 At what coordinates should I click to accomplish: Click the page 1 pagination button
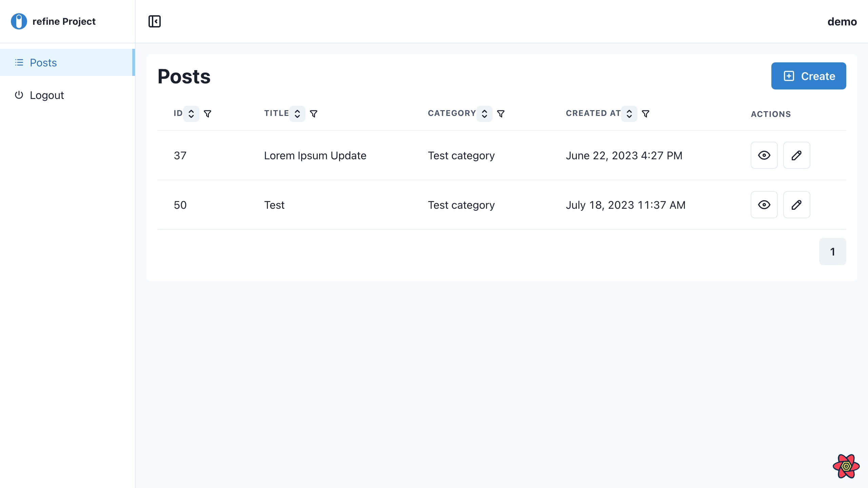tap(833, 251)
